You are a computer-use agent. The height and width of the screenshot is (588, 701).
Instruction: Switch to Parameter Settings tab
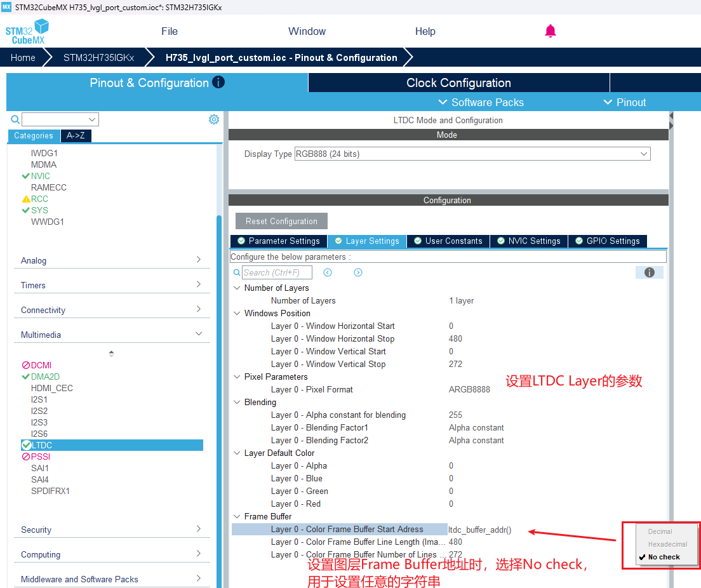pyautogui.click(x=279, y=241)
